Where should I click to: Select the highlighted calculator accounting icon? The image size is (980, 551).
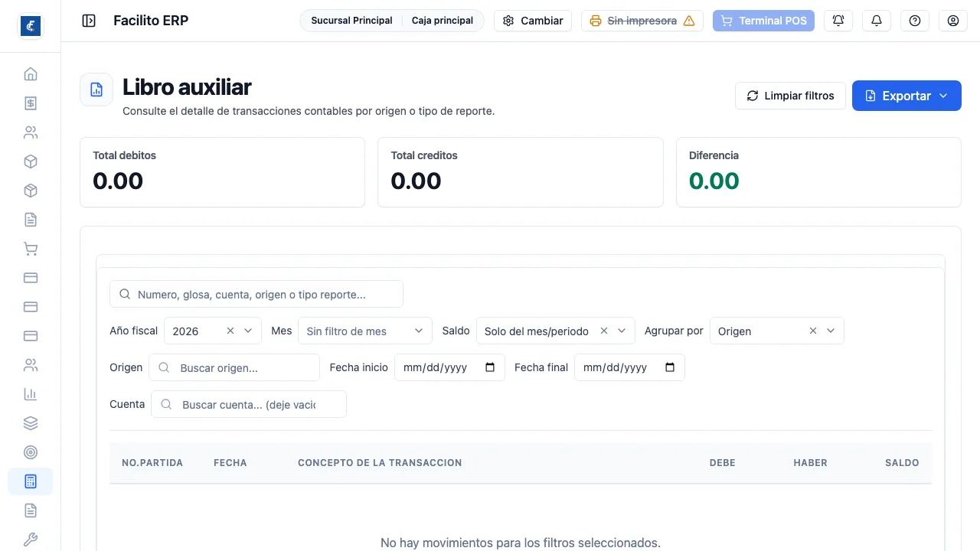coord(31,481)
